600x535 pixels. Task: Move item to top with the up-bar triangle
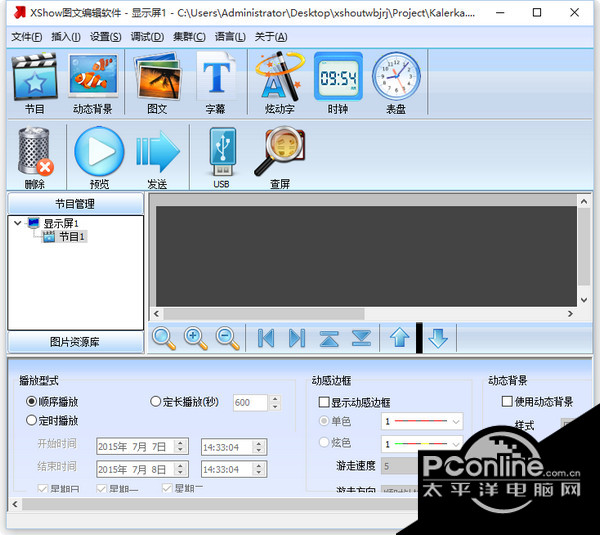tap(329, 338)
